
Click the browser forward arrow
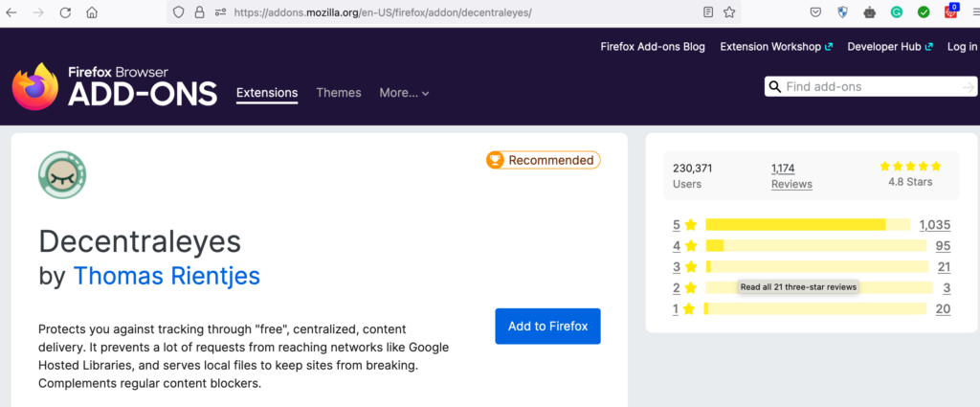coord(38,12)
